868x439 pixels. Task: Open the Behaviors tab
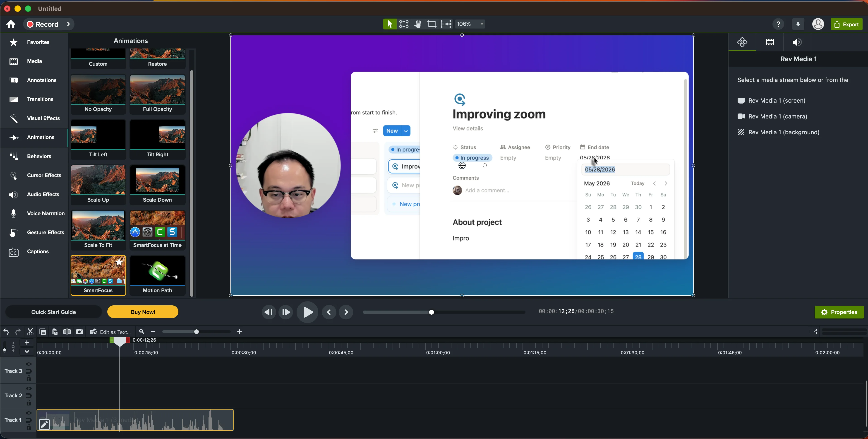[34, 157]
